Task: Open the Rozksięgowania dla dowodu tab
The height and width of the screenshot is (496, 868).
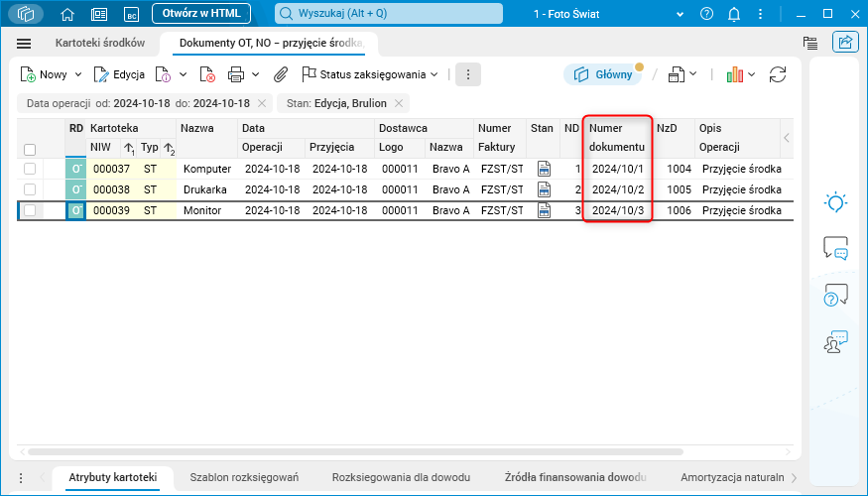Action: pyautogui.click(x=402, y=477)
